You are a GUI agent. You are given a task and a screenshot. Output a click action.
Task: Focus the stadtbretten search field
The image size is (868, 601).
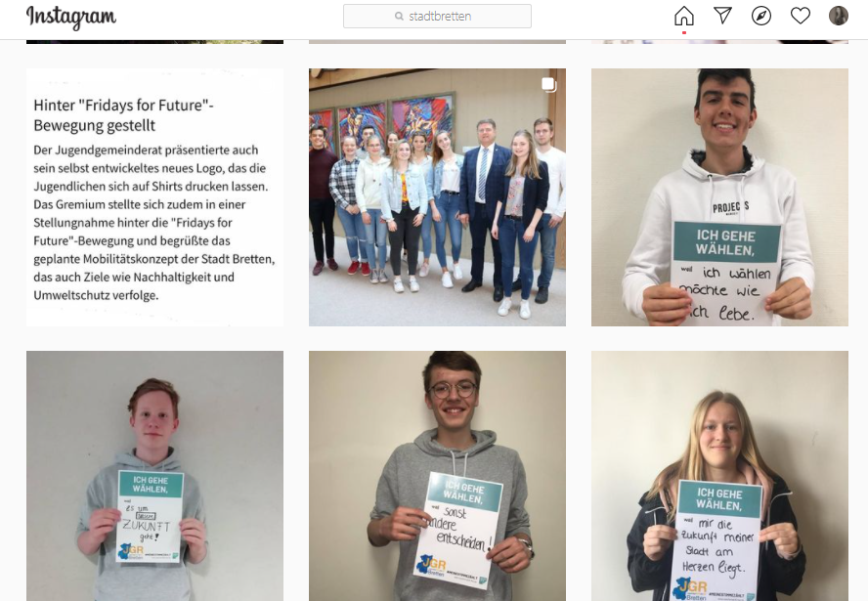coord(437,16)
